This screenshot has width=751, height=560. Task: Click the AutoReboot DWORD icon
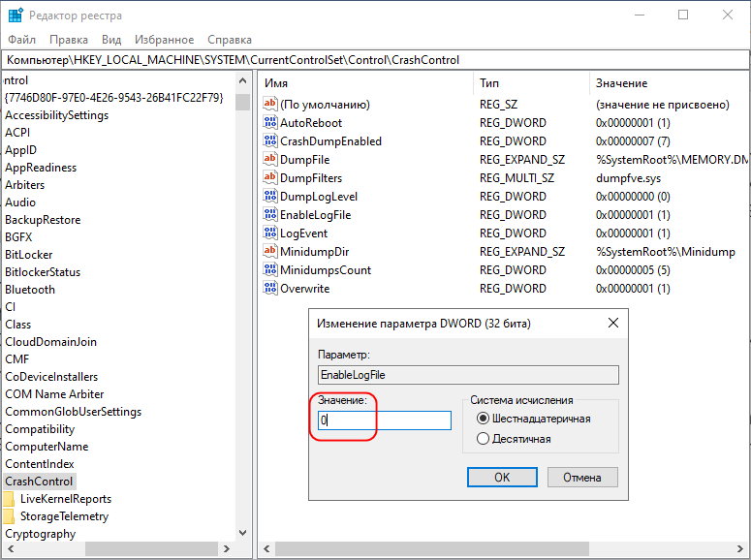click(x=270, y=123)
